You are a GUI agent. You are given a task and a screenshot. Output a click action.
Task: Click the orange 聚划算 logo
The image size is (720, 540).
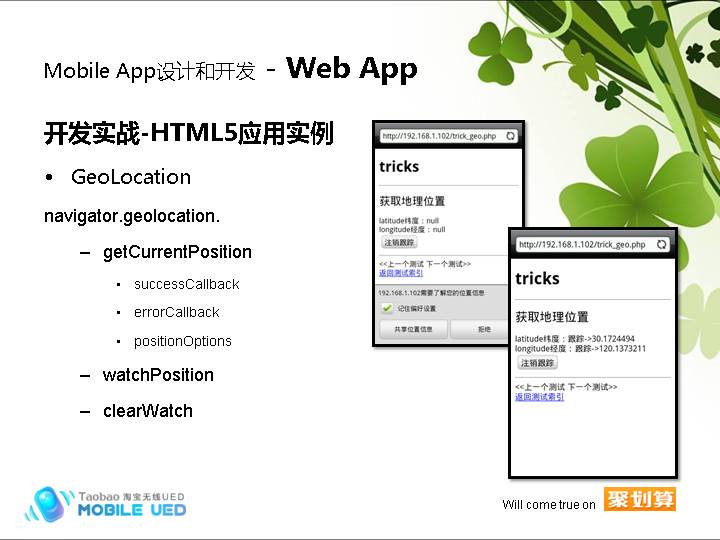(x=640, y=498)
